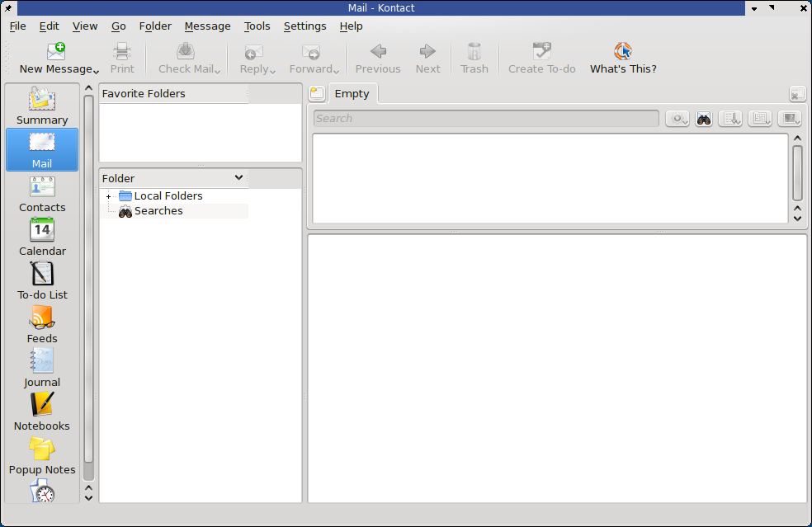The image size is (812, 527).
Task: Click the What's This? help icon
Action: click(x=623, y=59)
